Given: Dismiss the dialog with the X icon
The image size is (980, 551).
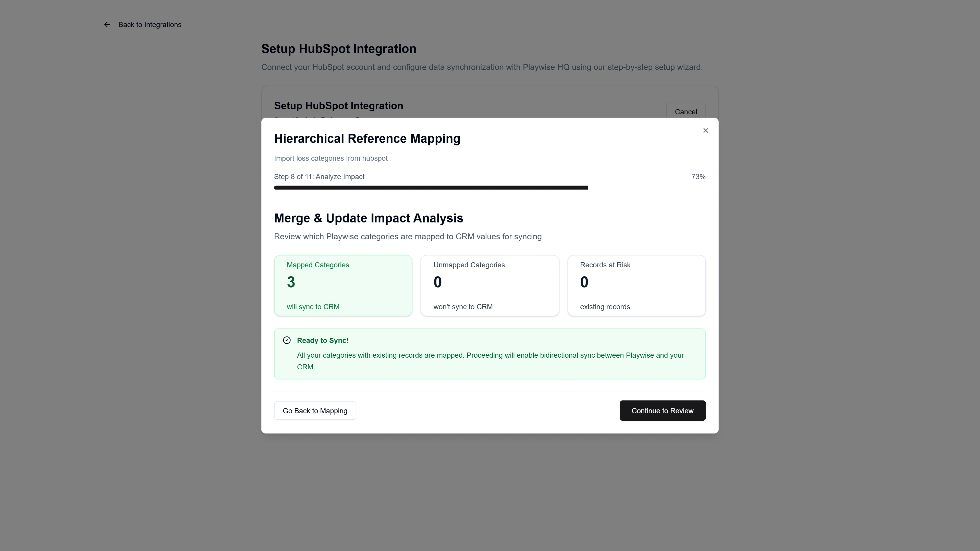Looking at the screenshot, I should [706, 130].
